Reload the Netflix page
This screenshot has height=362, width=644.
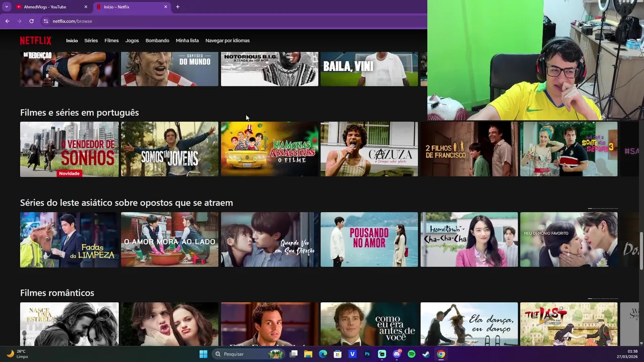pyautogui.click(x=31, y=21)
